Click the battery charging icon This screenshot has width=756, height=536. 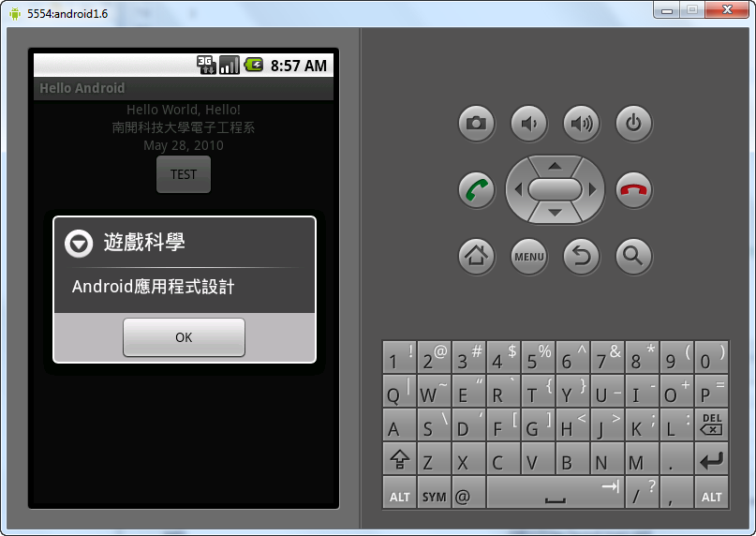pos(254,65)
